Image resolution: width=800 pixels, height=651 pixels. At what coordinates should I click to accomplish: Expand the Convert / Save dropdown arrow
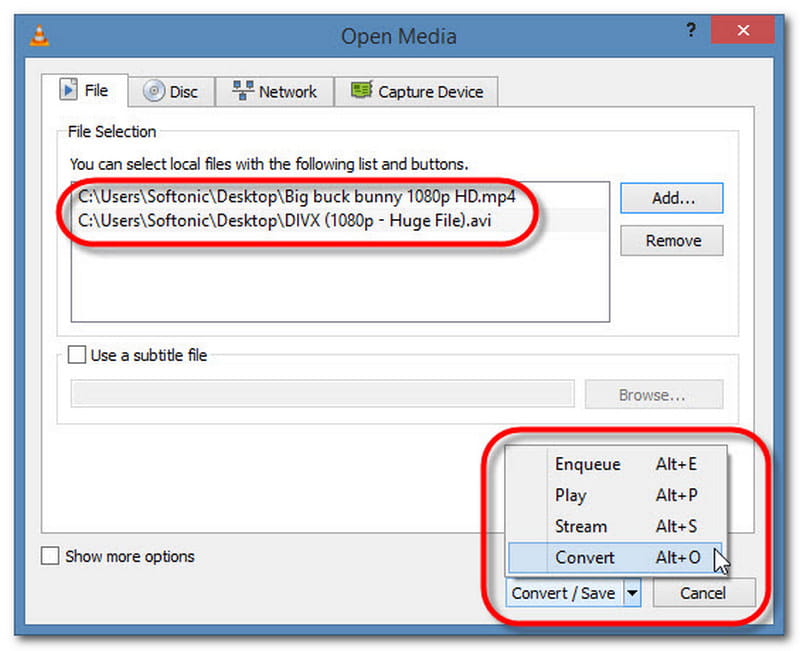[x=632, y=593]
